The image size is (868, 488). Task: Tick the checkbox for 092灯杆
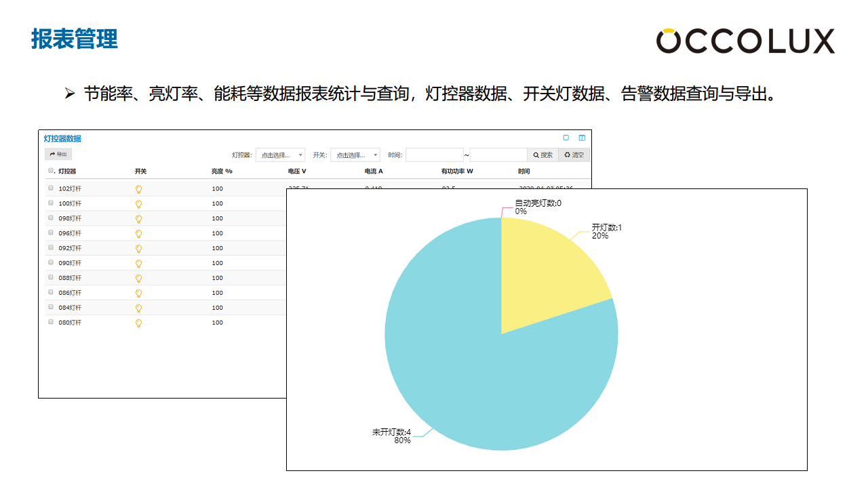pyautogui.click(x=51, y=247)
